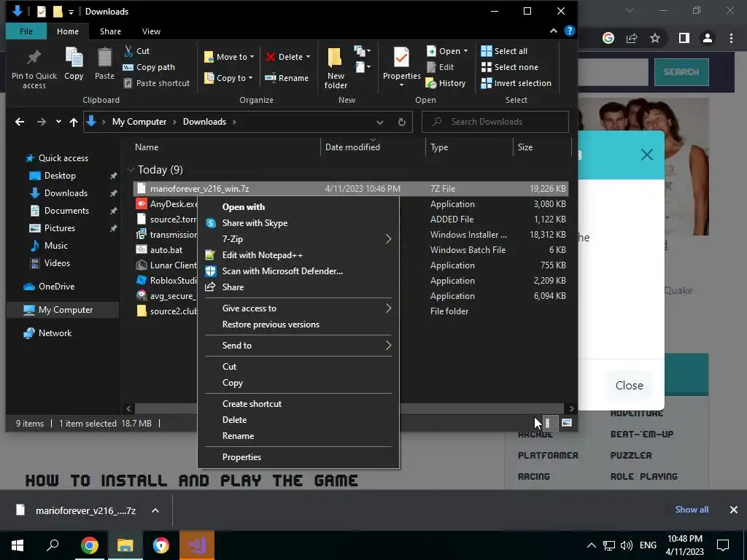Collapse the ribbon with chevron
The image size is (747, 560).
click(x=553, y=31)
